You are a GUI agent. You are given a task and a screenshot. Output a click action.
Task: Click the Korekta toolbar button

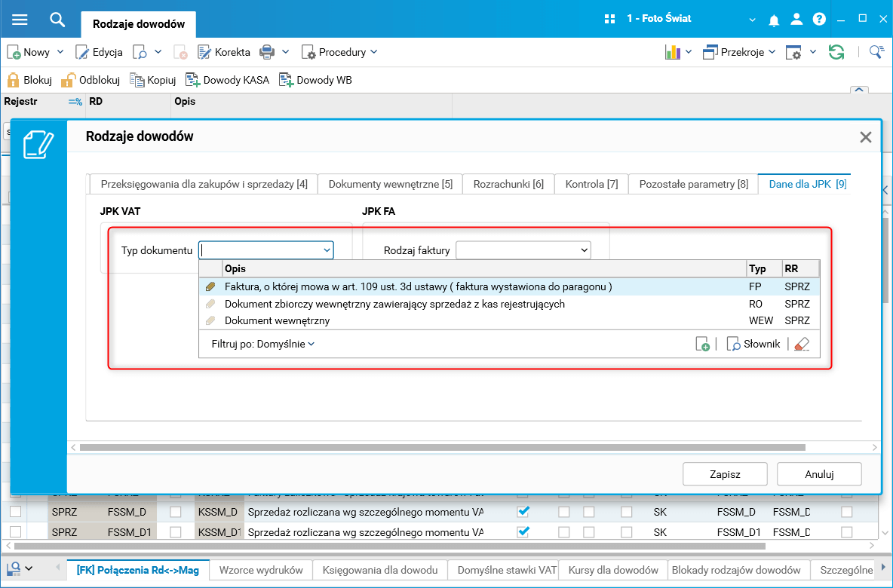[x=223, y=52]
